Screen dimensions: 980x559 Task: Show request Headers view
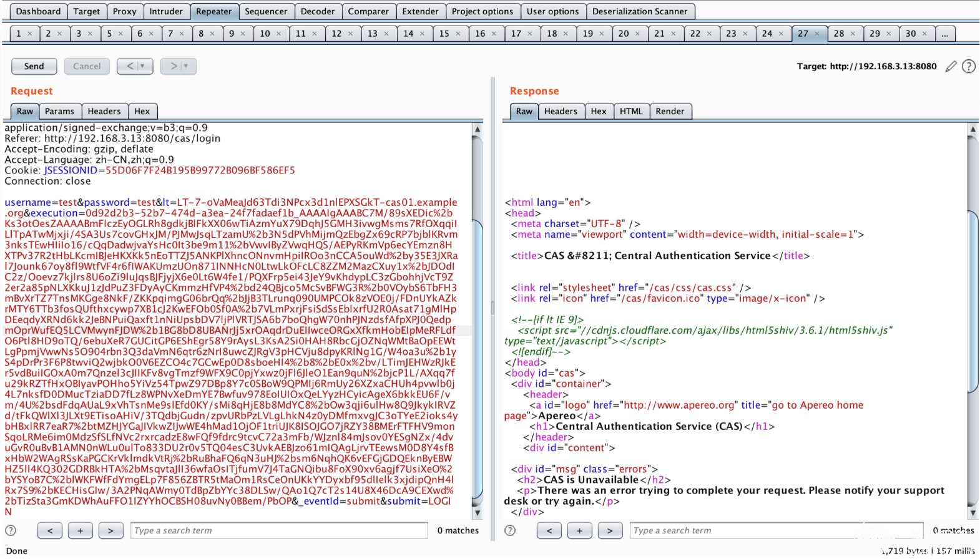point(104,111)
